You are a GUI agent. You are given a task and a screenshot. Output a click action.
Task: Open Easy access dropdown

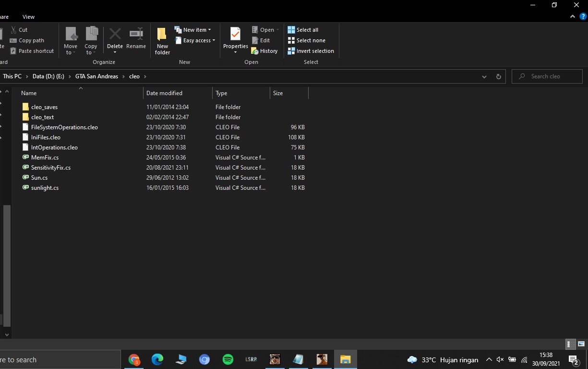[194, 40]
